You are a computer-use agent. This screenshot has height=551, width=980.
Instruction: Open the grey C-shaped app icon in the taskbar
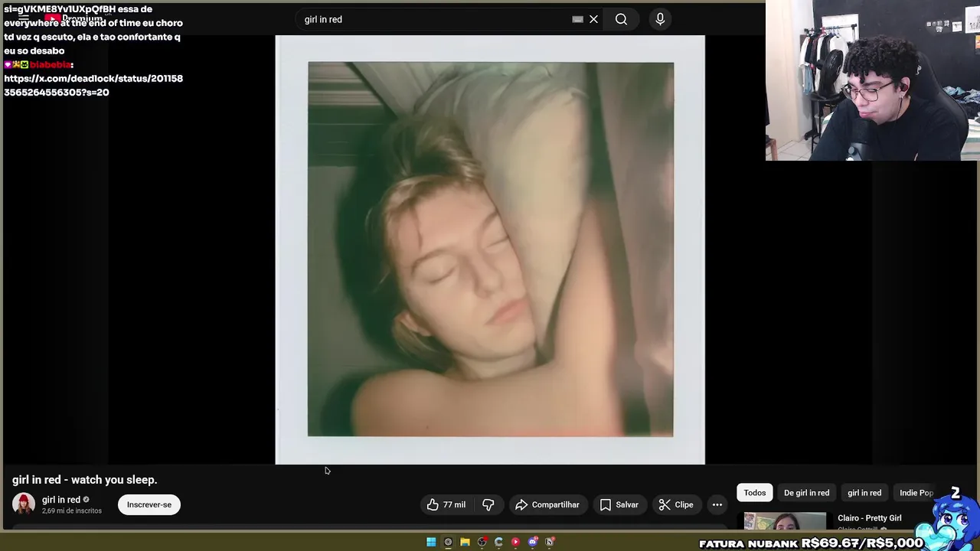click(x=498, y=542)
